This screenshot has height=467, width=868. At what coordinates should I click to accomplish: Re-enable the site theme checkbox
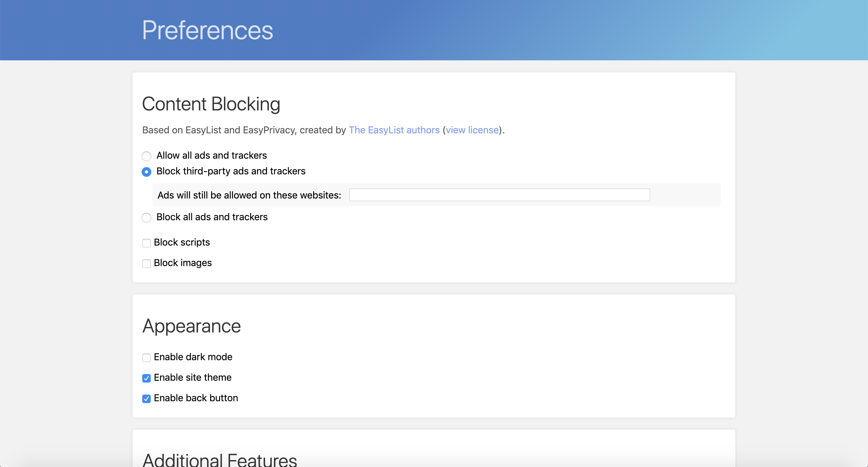pyautogui.click(x=146, y=378)
